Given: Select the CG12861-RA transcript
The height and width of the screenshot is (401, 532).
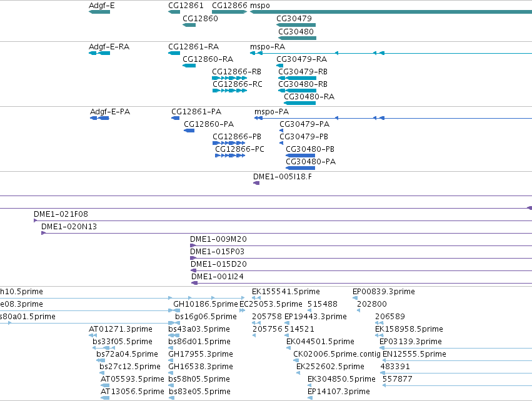Looking at the screenshot, I should pos(174,53).
